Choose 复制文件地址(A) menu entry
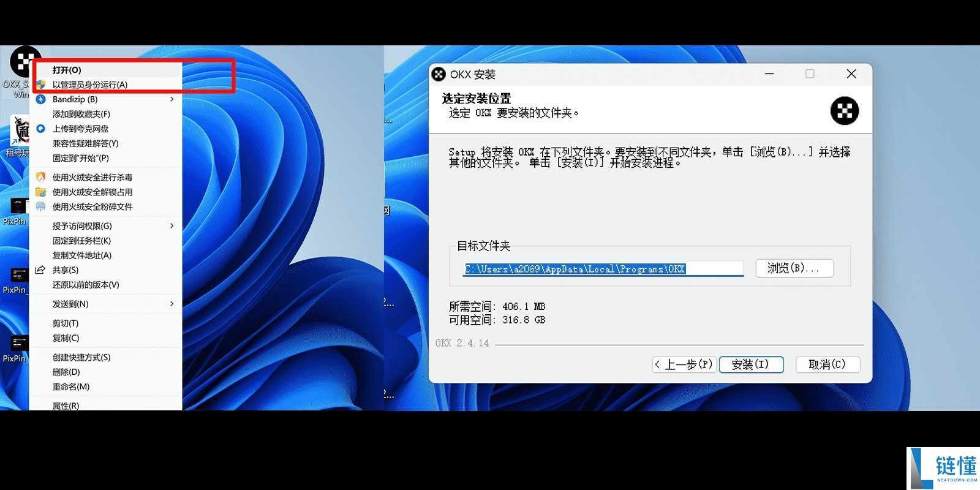 click(x=82, y=255)
